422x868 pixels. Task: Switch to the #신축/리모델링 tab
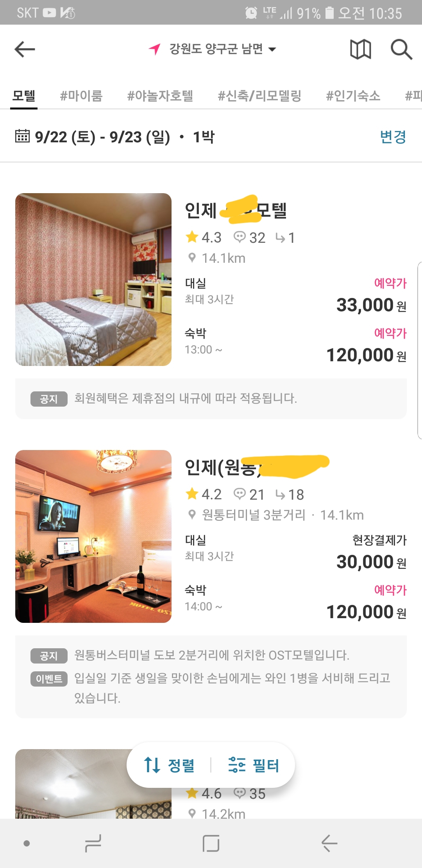(259, 96)
